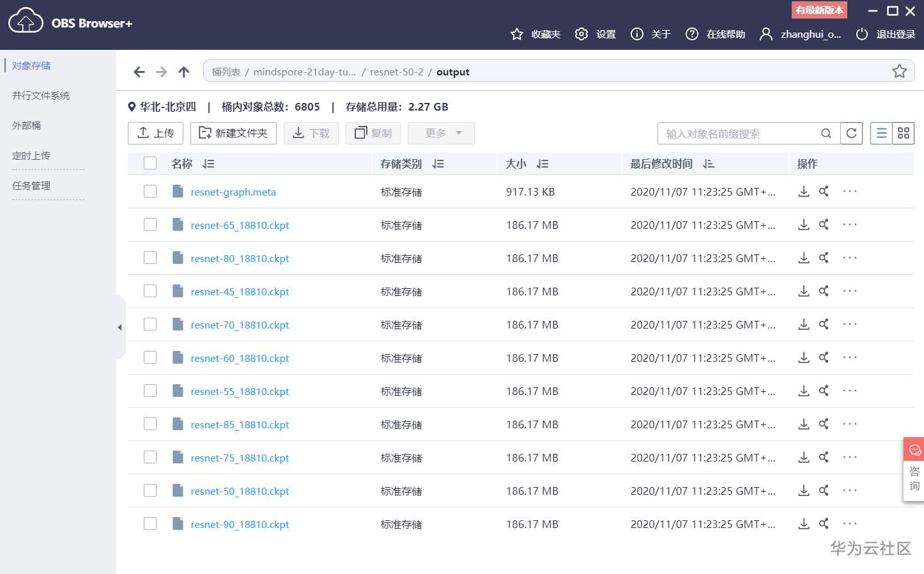Image resolution: width=924 pixels, height=574 pixels.
Task: Open 设置 settings from the header
Action: click(x=596, y=34)
